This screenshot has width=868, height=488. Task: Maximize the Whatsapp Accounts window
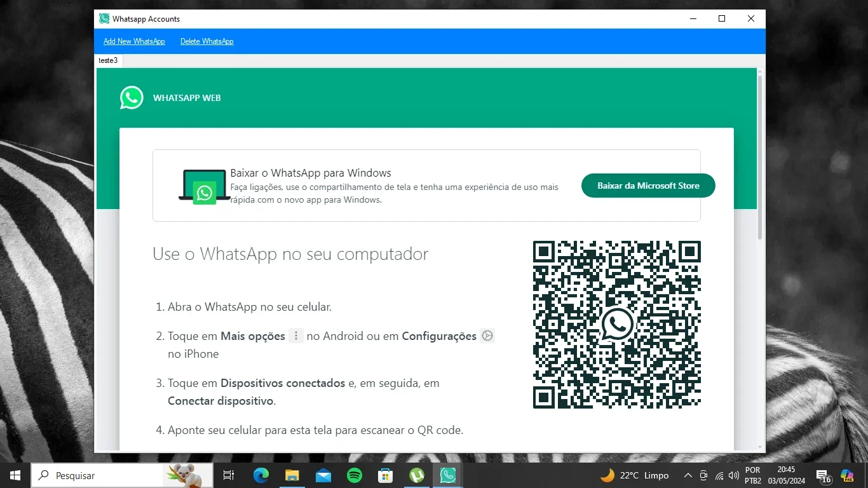pyautogui.click(x=722, y=19)
